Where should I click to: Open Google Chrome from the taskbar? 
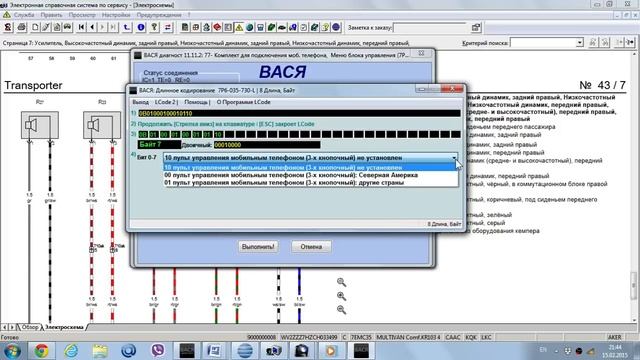[x=41, y=351]
